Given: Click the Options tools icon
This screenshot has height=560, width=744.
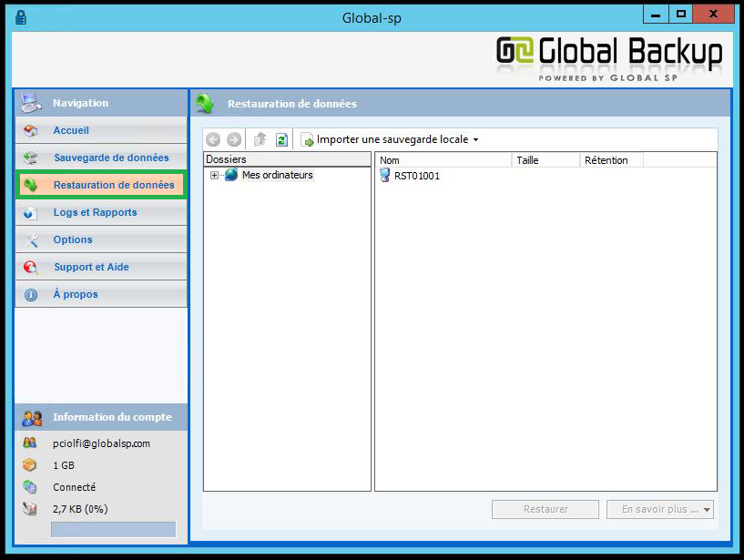Looking at the screenshot, I should click(31, 240).
